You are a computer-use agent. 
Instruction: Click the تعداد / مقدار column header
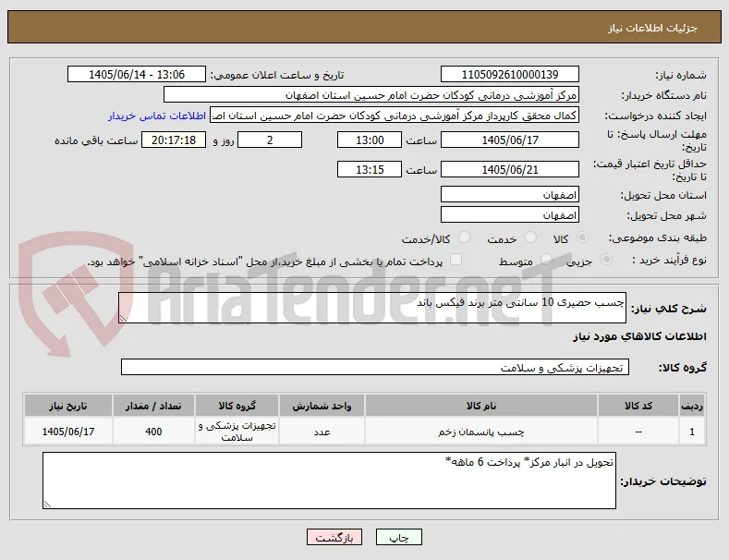point(153,406)
